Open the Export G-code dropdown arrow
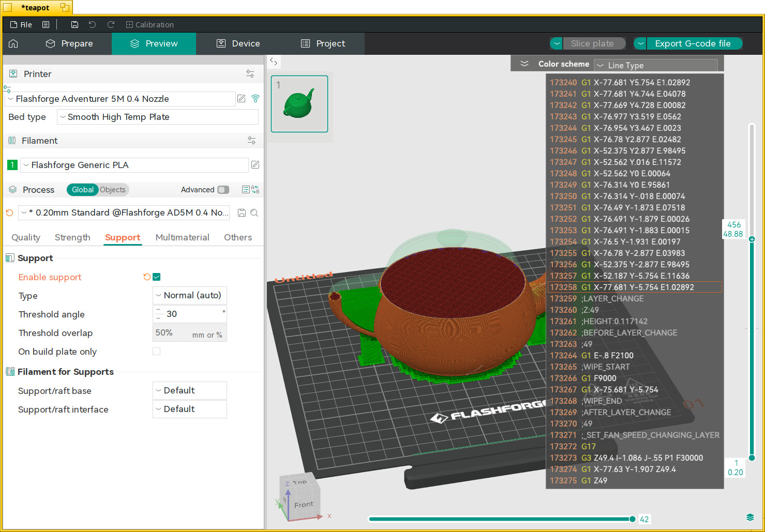The height and width of the screenshot is (532, 765). 640,43
